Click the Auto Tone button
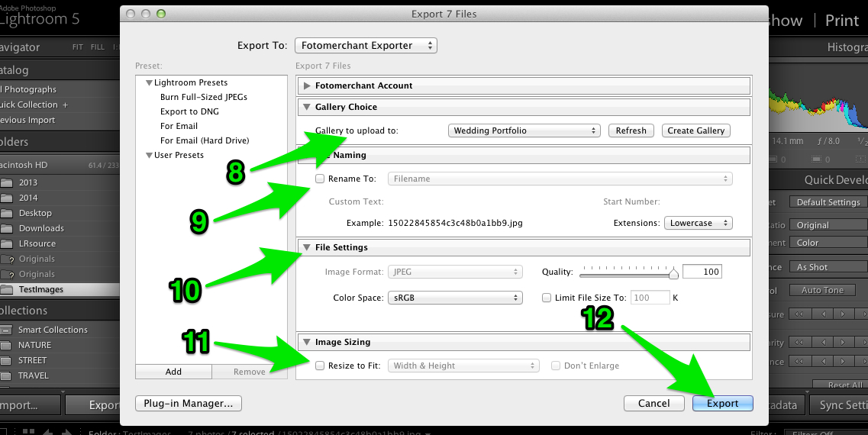This screenshot has height=435, width=868. point(823,290)
